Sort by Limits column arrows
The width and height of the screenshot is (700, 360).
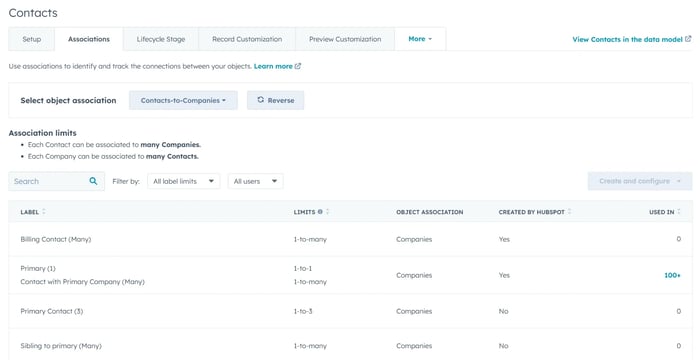pyautogui.click(x=328, y=212)
